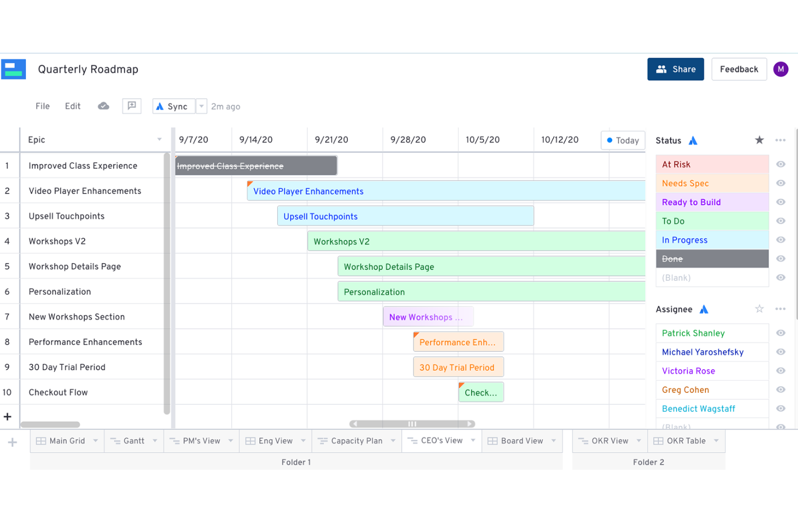Expand the Sync dropdown arrow
Screen dimensions: 798x532
coord(201,106)
